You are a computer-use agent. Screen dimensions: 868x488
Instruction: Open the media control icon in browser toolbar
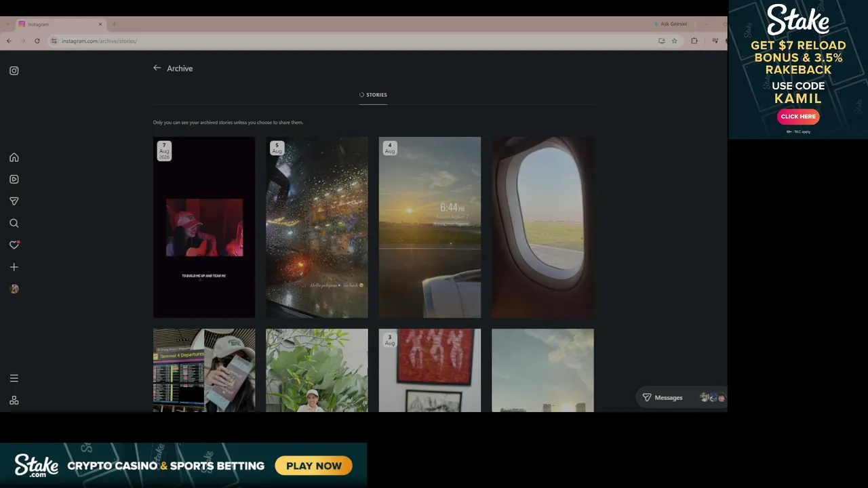(715, 41)
